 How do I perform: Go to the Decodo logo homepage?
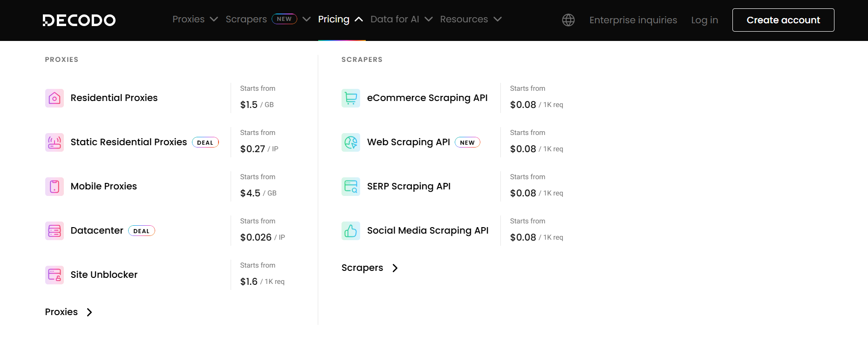tap(79, 20)
